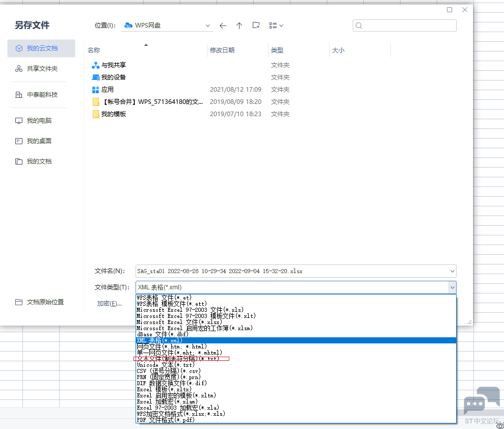Select WPS加密文档格式(*.xlsx;*.xls) type
This screenshot has width=504, height=429.
[x=296, y=414]
